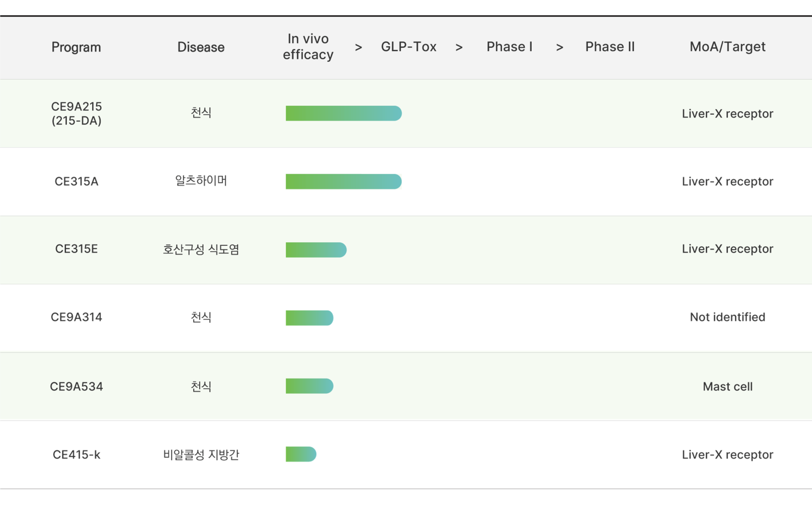This screenshot has height=505, width=812.
Task: Click the CE315A progress bar
Action: coord(344,181)
